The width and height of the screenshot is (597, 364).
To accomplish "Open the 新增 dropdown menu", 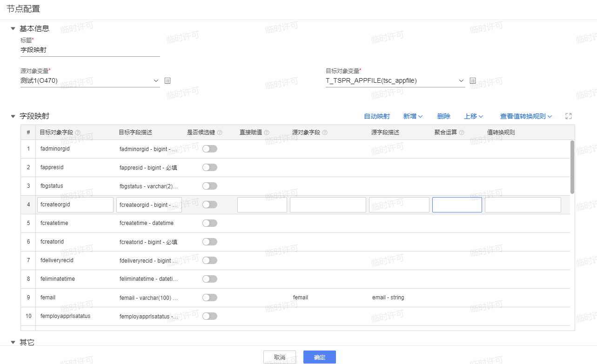I will [412, 116].
